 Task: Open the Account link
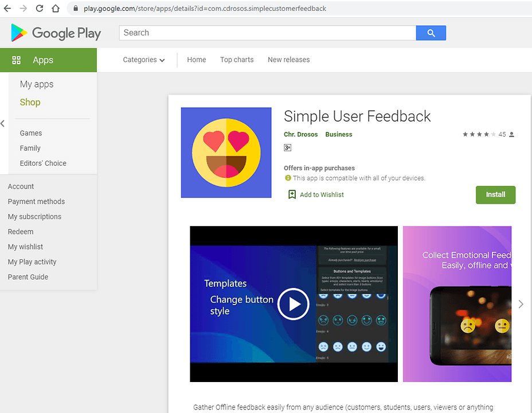[x=21, y=186]
